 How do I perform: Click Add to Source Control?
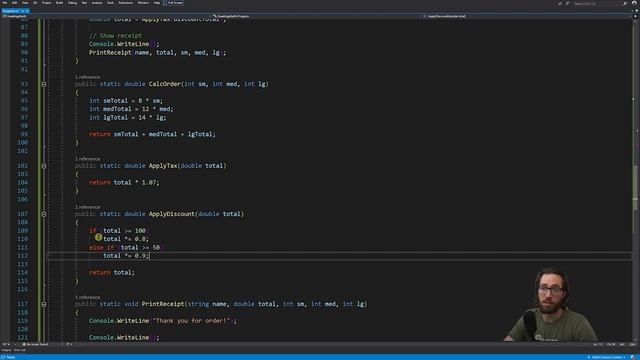coord(606,357)
